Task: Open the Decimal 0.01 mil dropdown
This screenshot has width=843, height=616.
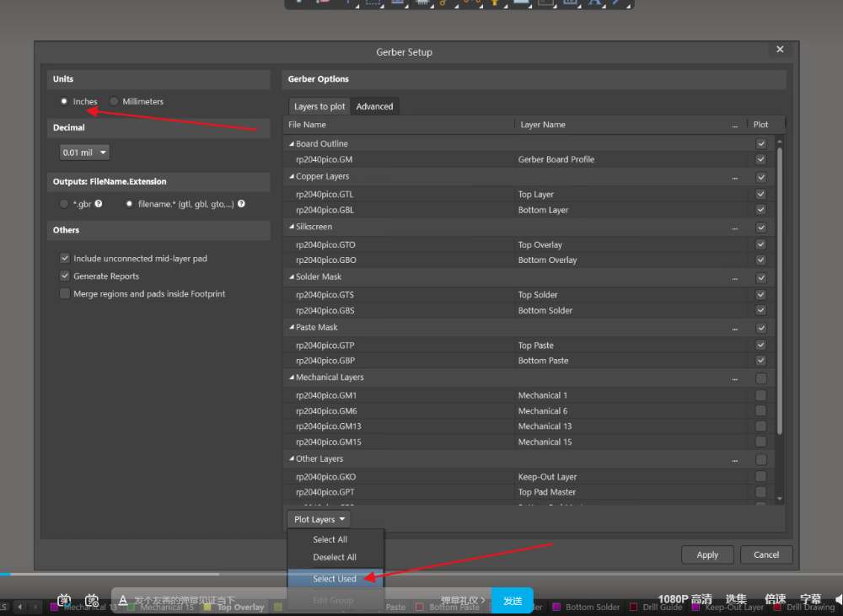Action: tap(84, 153)
